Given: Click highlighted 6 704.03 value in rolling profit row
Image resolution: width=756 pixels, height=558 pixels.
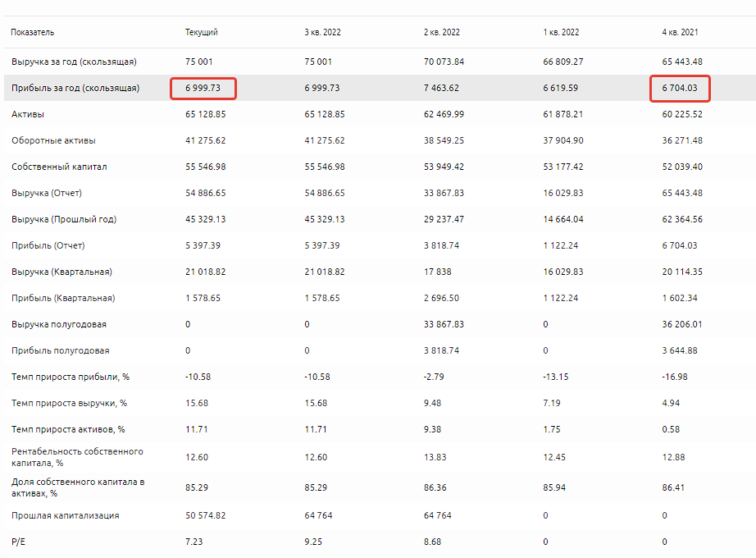Looking at the screenshot, I should coord(680,88).
